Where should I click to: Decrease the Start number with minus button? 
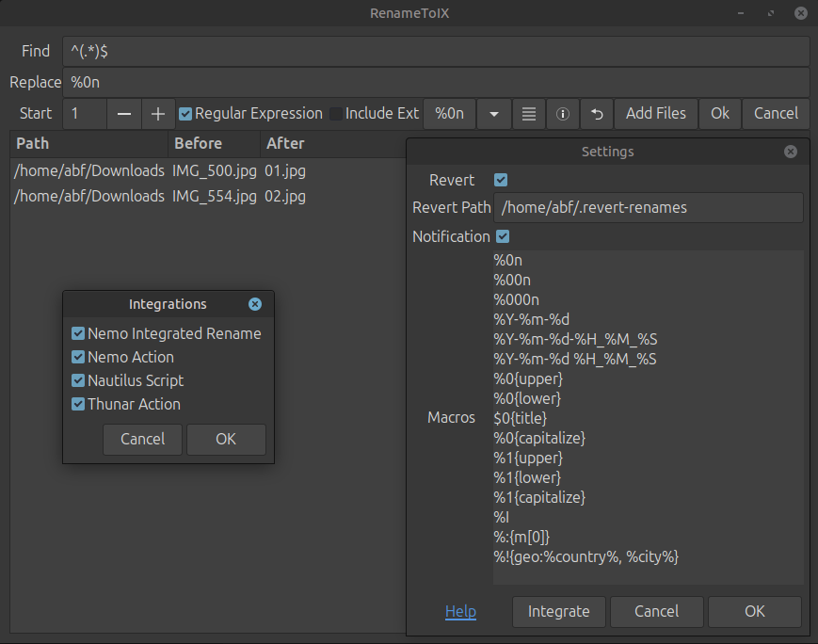[124, 114]
